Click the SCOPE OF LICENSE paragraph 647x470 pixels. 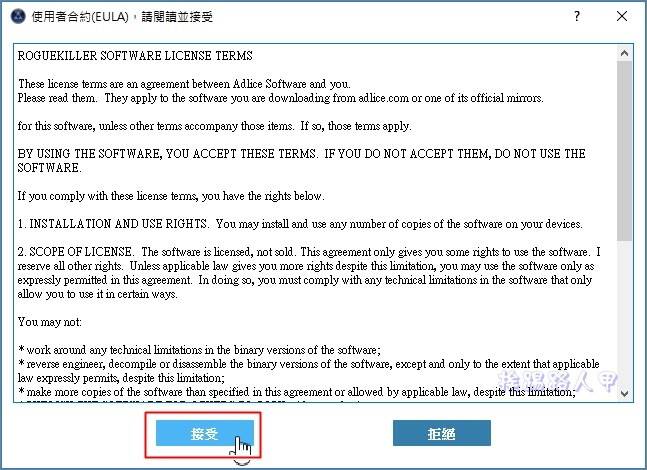(309, 273)
